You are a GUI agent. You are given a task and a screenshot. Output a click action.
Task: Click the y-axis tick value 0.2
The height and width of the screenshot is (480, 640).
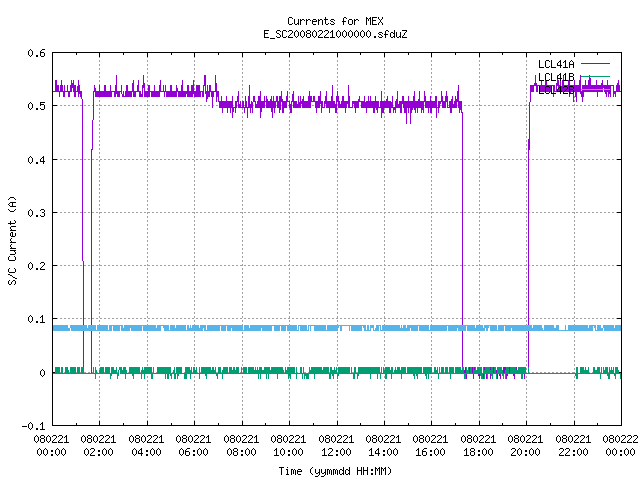36,266
